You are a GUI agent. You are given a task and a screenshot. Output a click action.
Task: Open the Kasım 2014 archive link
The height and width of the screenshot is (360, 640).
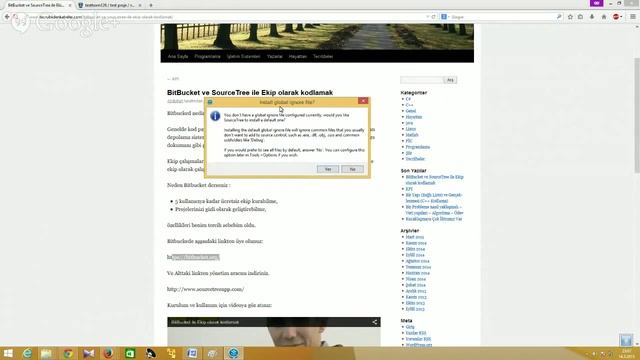point(416,243)
